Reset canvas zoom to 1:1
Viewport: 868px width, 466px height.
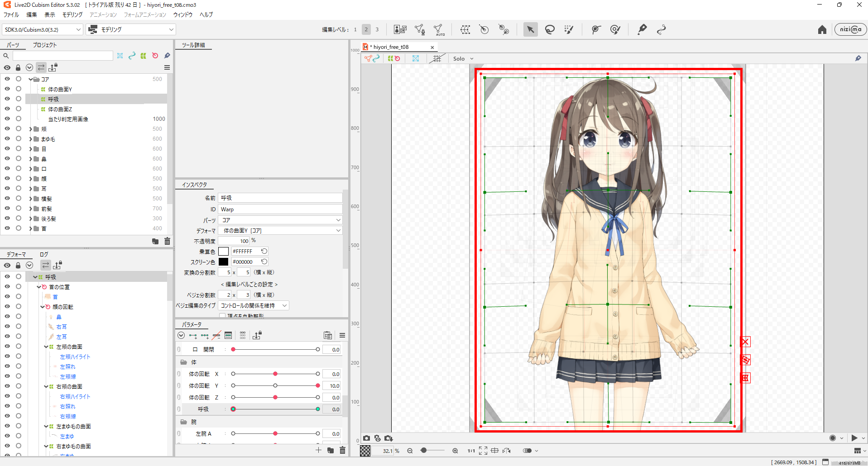point(471,451)
